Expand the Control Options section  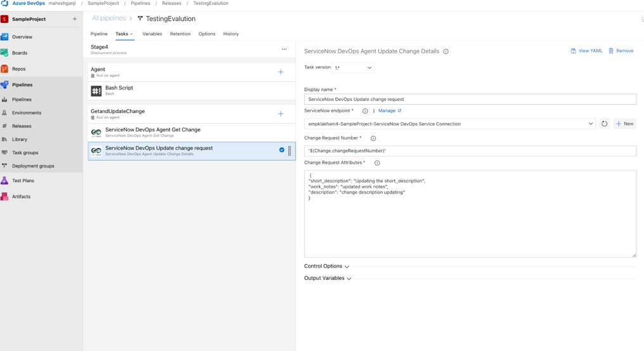[326, 266]
